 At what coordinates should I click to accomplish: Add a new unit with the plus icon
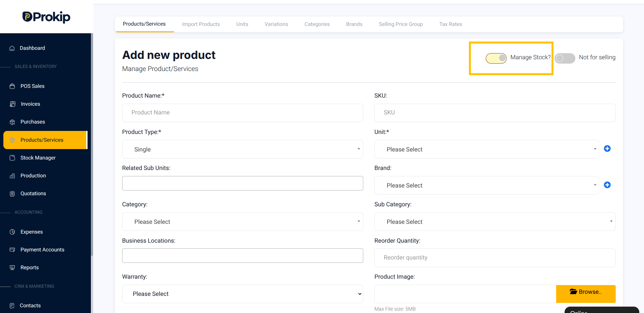point(607,149)
